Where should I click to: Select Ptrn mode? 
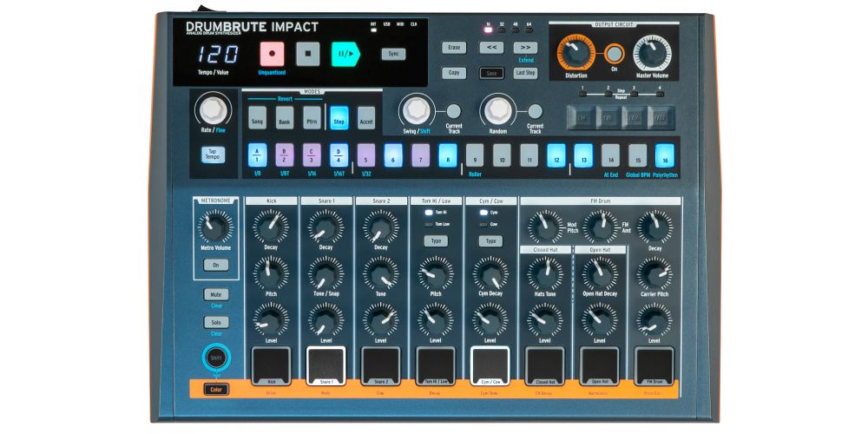pyautogui.click(x=312, y=117)
